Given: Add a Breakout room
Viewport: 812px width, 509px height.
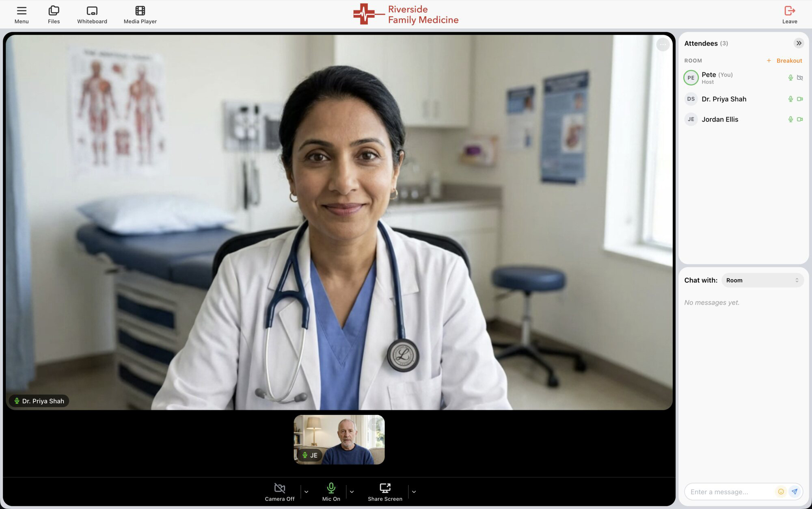Looking at the screenshot, I should (x=784, y=61).
